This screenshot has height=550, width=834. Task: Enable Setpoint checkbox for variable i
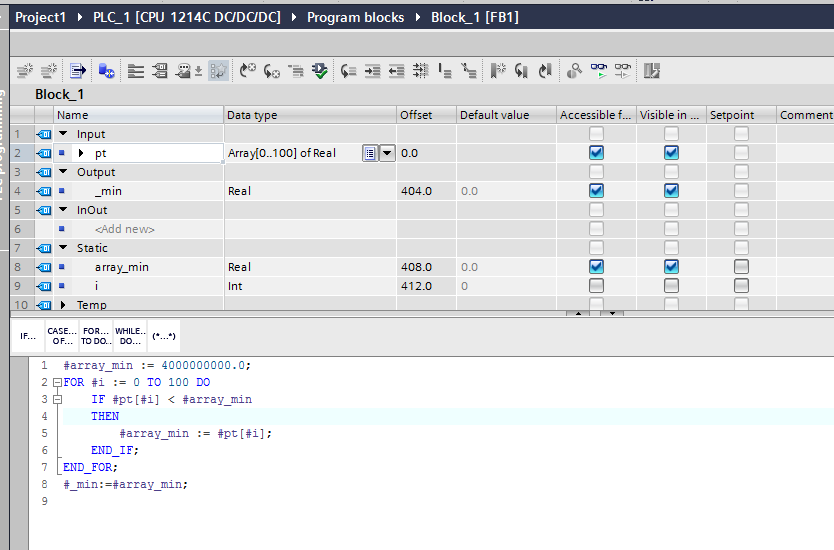[x=741, y=286]
